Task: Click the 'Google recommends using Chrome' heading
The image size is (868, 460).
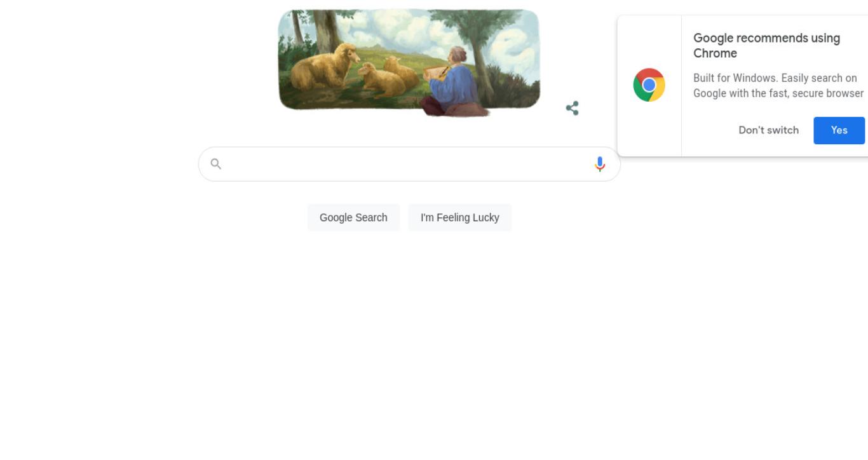Action: 766,46
